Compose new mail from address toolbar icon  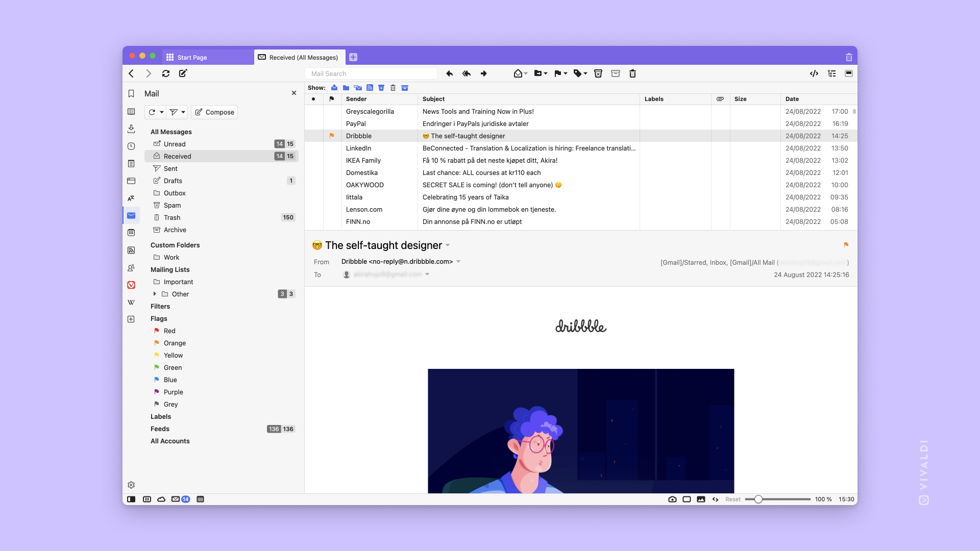coord(183,73)
